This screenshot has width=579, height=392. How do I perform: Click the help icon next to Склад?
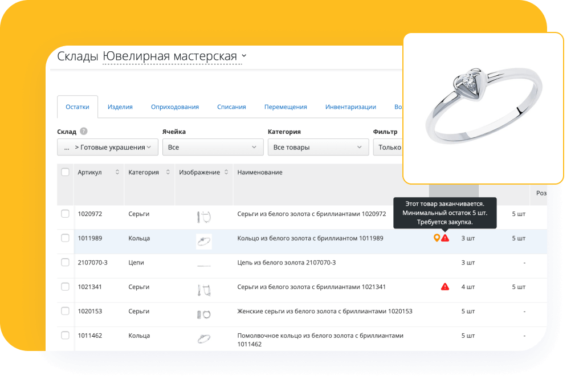pyautogui.click(x=84, y=131)
